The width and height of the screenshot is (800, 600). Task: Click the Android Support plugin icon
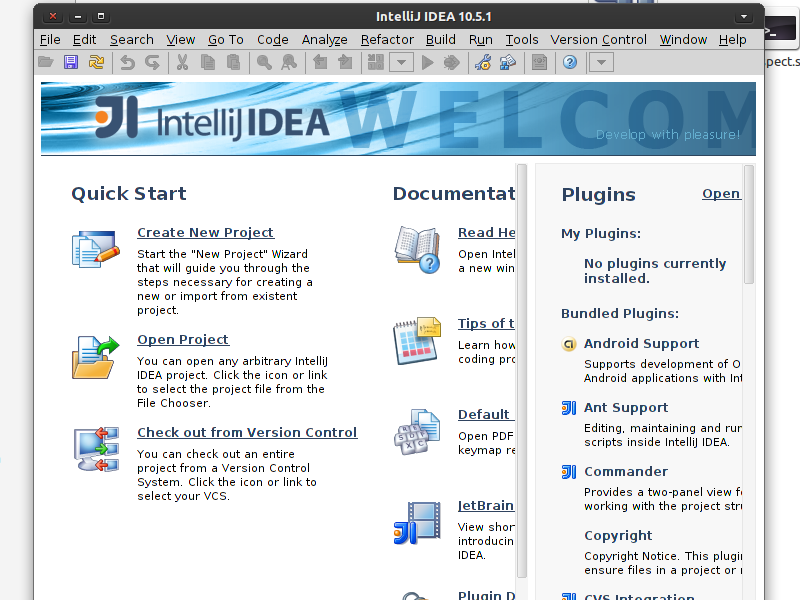pyautogui.click(x=569, y=344)
